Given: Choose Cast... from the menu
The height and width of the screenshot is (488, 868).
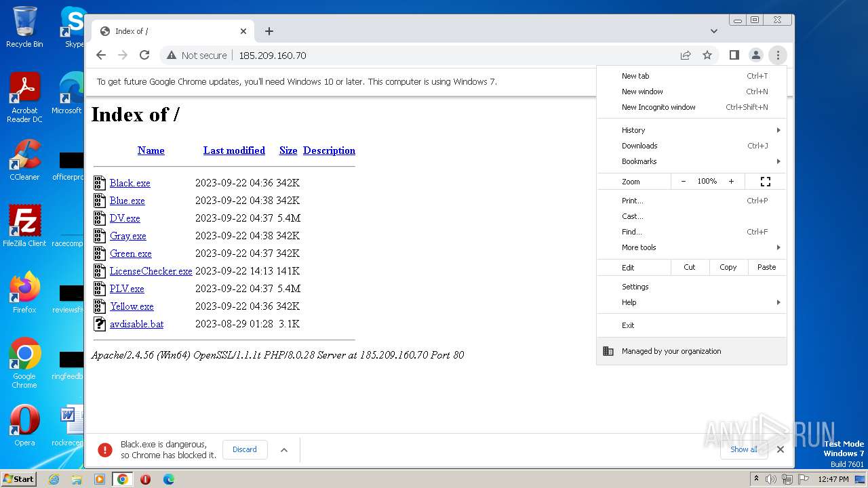Looking at the screenshot, I should [x=692, y=216].
